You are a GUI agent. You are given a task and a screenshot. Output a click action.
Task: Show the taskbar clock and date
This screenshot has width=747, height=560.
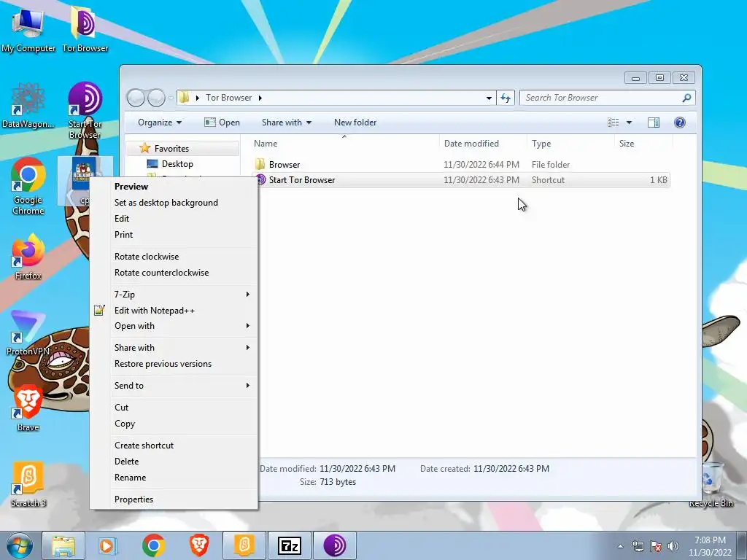[x=710, y=546]
